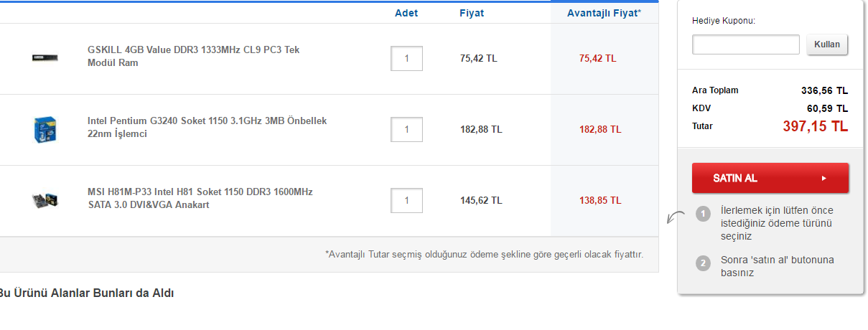Select quantity box for GSKILL 4GB RAM

[x=406, y=59]
